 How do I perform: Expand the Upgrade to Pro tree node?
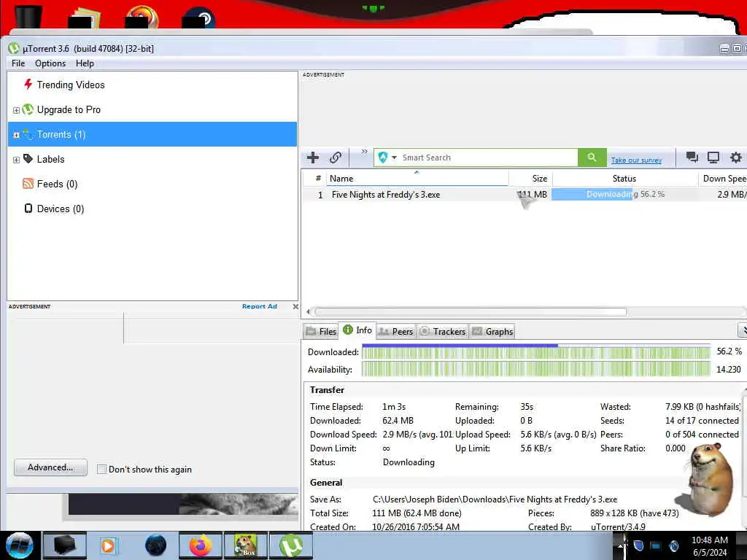click(x=16, y=111)
